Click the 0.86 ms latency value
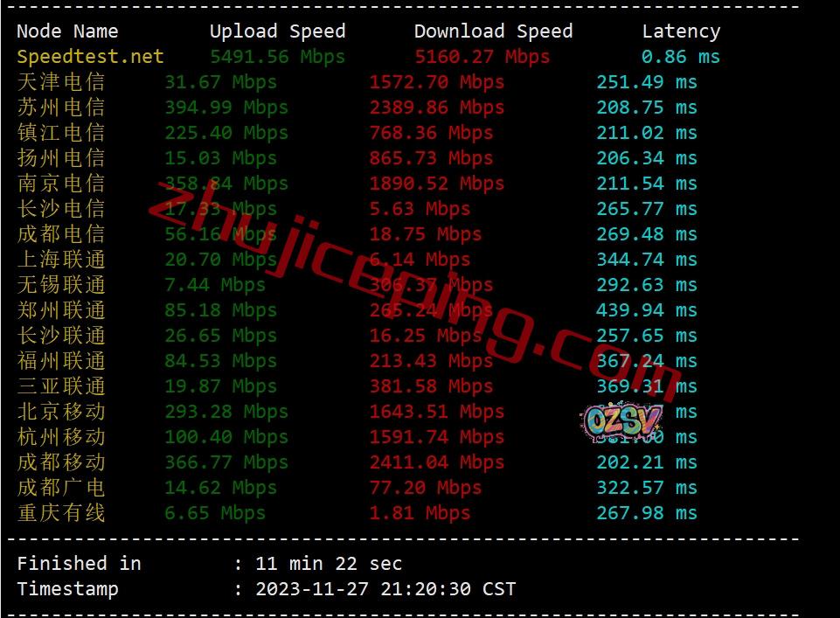 click(x=681, y=57)
